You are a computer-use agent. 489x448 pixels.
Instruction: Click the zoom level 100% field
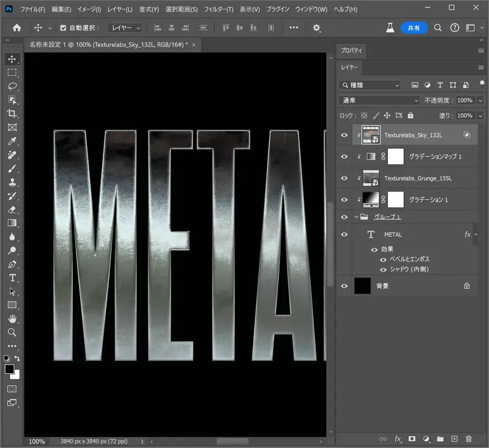37,441
